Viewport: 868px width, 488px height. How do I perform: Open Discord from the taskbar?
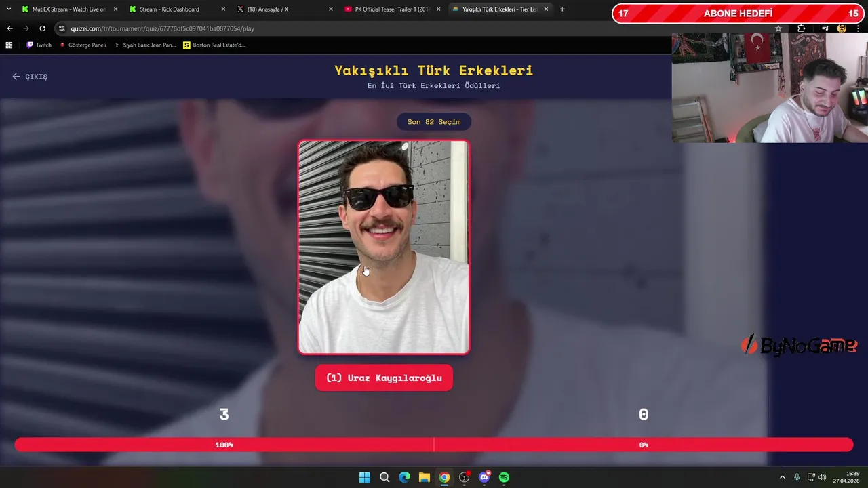click(x=484, y=477)
